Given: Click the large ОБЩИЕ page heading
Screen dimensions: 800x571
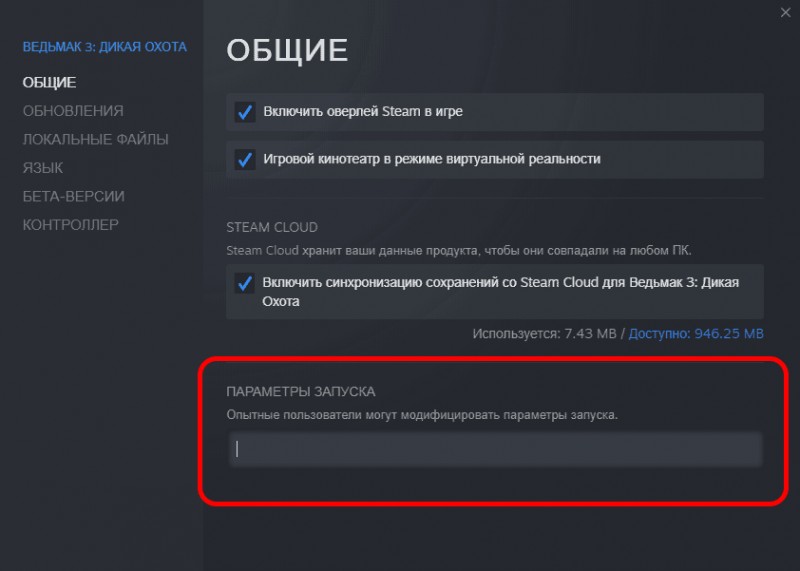Looking at the screenshot, I should click(287, 50).
